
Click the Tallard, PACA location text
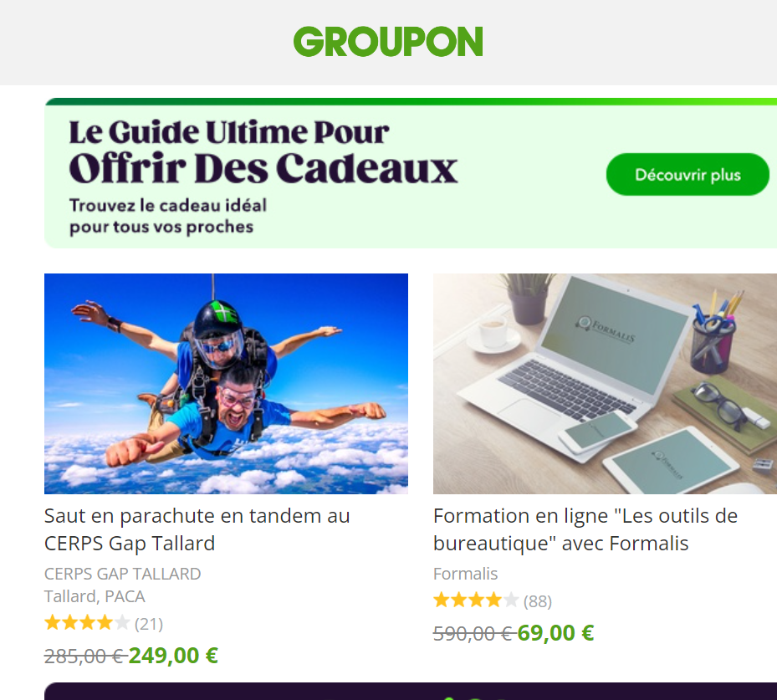95,596
